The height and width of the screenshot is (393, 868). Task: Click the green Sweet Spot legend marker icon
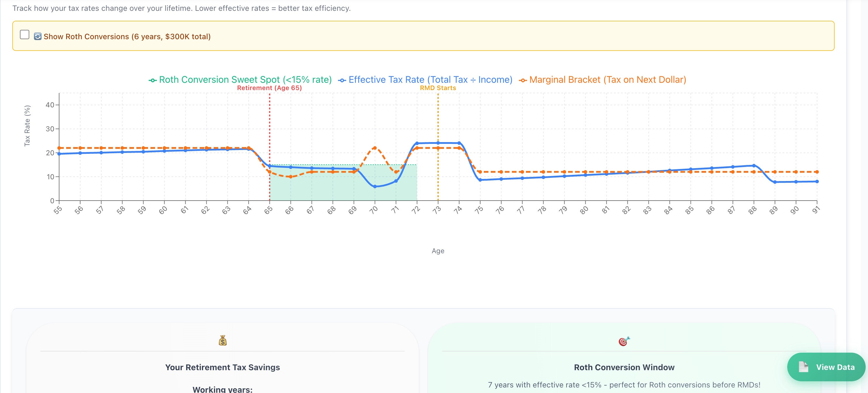click(x=153, y=80)
